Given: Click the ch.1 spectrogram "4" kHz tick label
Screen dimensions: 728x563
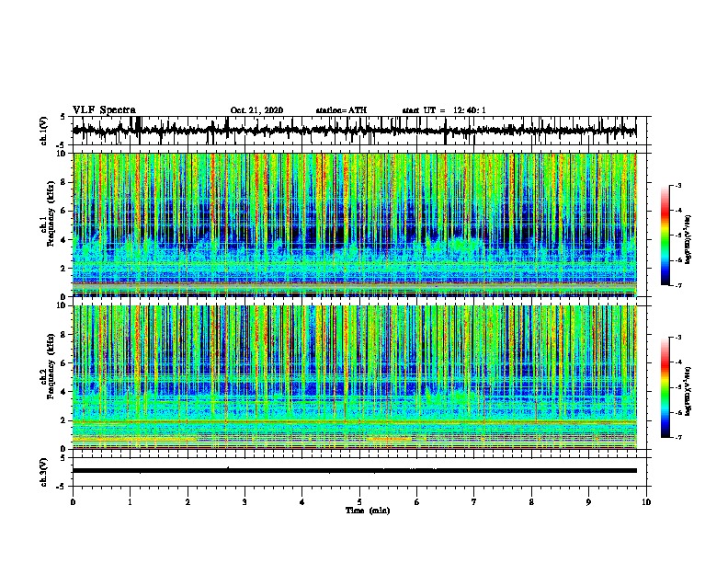Looking at the screenshot, I should point(64,240).
